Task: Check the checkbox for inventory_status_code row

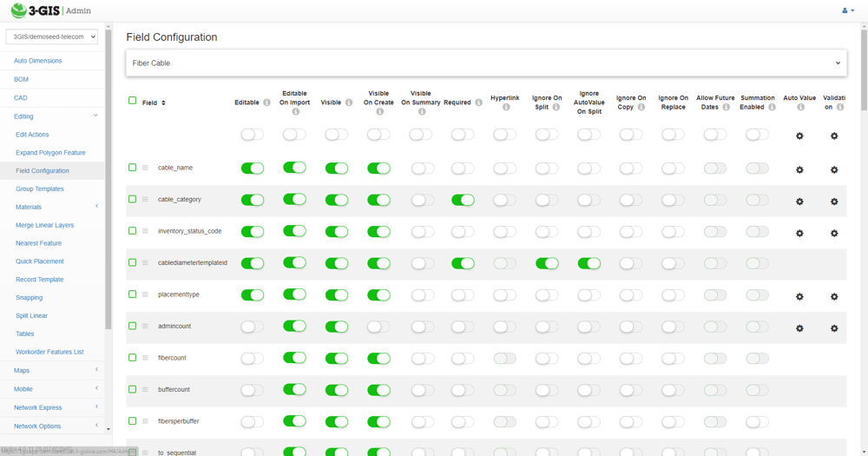Action: tap(132, 230)
